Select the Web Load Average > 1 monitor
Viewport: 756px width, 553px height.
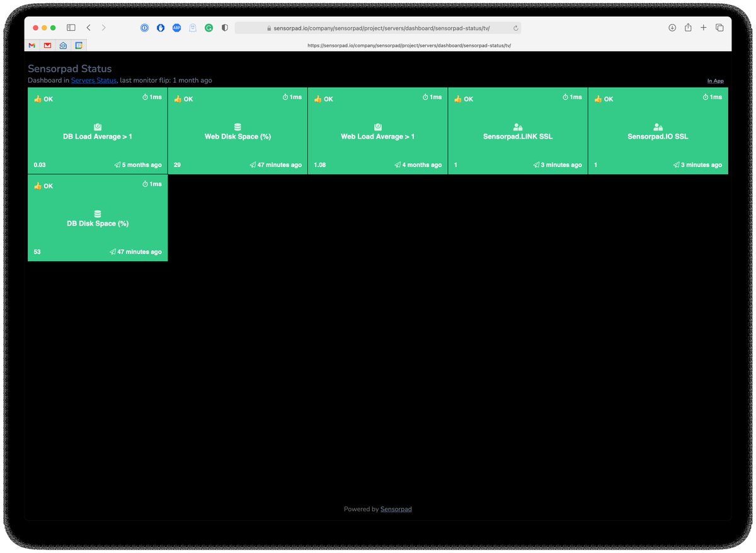pos(378,131)
